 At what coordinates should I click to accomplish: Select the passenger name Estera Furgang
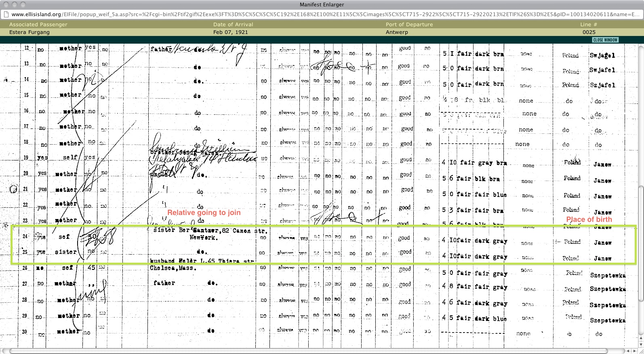coord(29,32)
